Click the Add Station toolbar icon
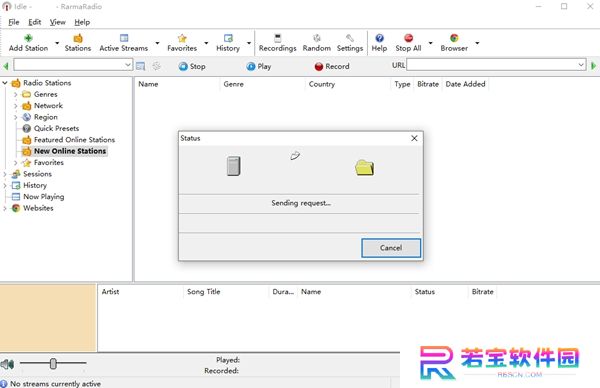Viewport: 600px width, 388px height. 28,38
